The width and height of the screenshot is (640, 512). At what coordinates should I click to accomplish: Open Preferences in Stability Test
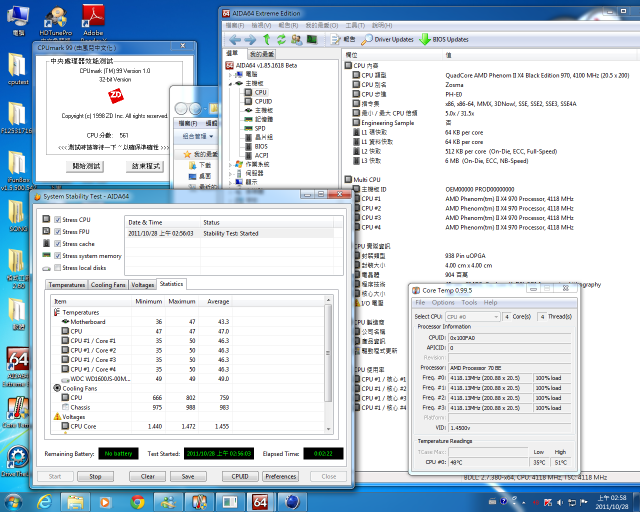pyautogui.click(x=281, y=476)
